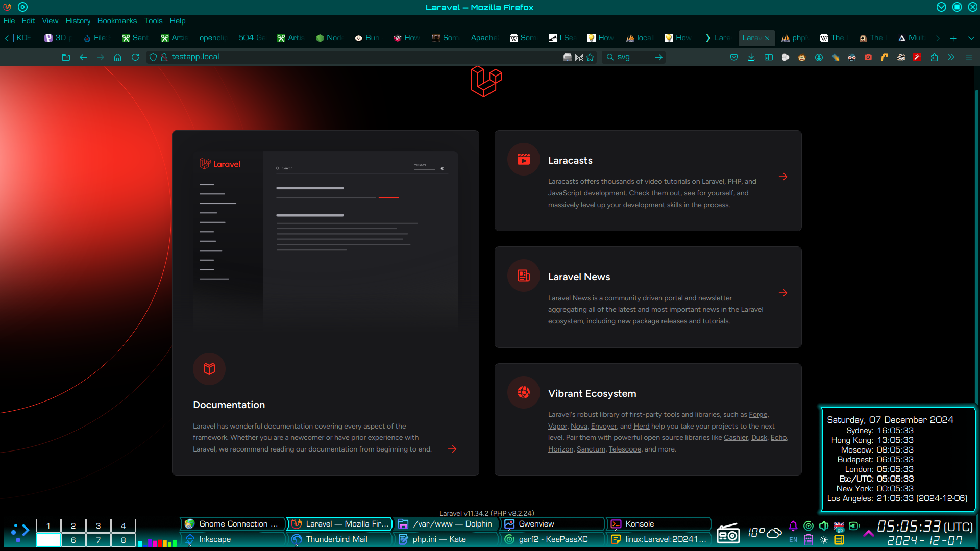980x551 pixels.
Task: Open the volume speaker tray icon
Action: click(824, 526)
